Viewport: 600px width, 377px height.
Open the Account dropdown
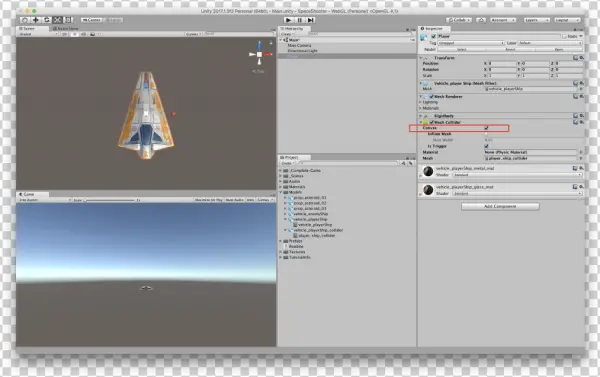(x=503, y=20)
